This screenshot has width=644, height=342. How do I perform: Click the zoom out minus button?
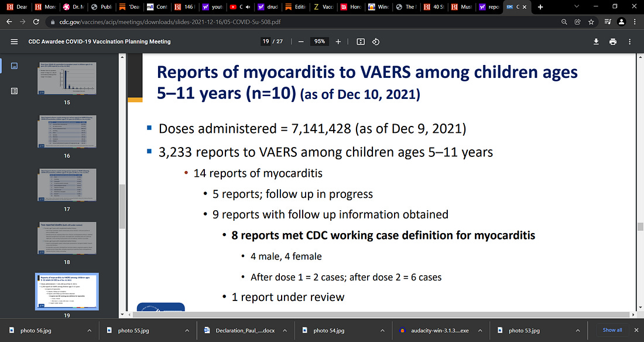point(301,42)
